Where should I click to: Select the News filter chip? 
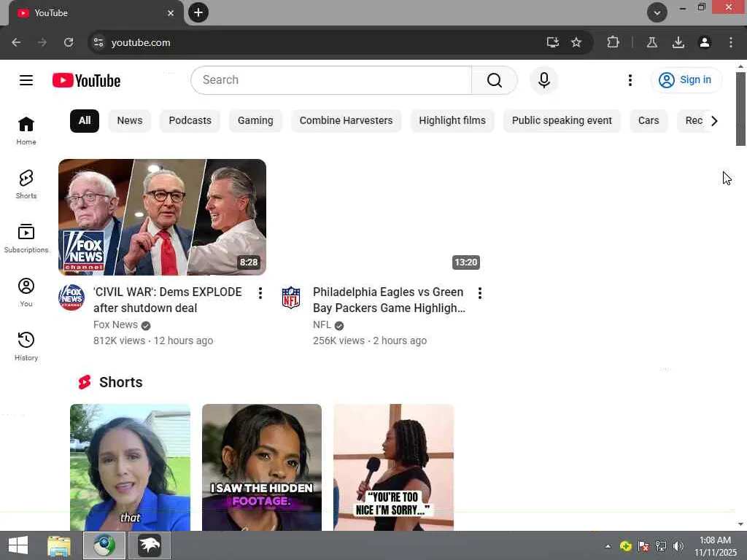pos(130,121)
